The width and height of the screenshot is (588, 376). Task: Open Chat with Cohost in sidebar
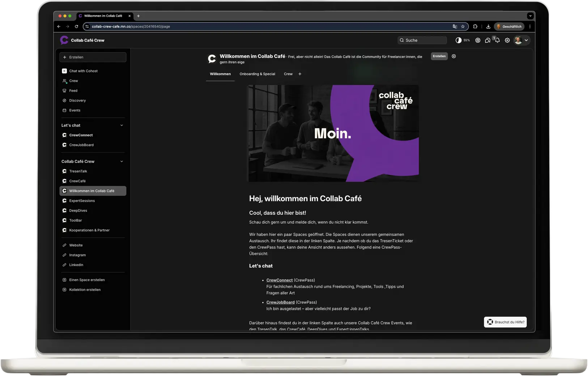(83, 71)
